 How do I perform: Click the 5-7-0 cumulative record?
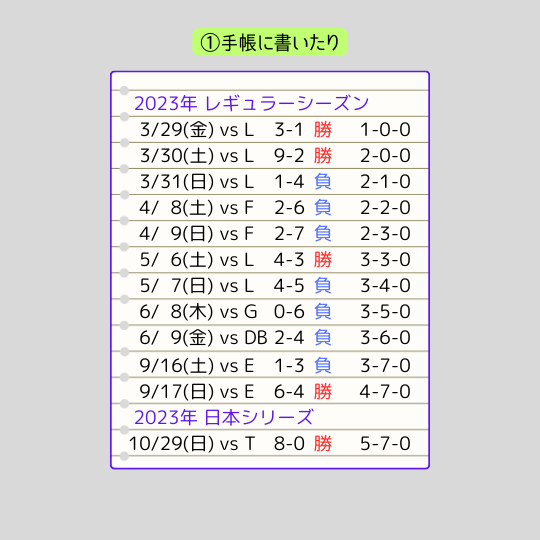[385, 444]
